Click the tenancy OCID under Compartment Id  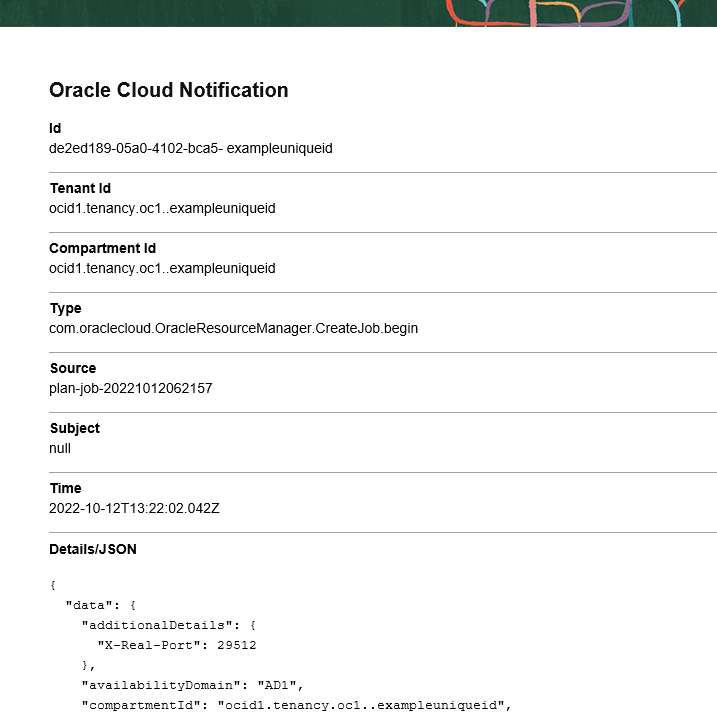click(162, 268)
